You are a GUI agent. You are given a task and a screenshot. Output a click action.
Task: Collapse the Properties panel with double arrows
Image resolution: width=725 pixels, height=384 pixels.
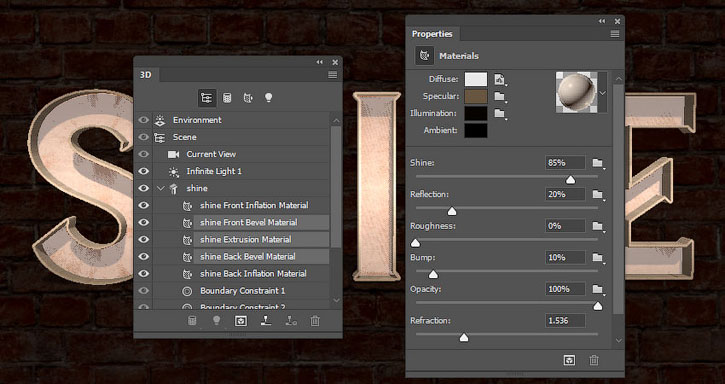(602, 21)
